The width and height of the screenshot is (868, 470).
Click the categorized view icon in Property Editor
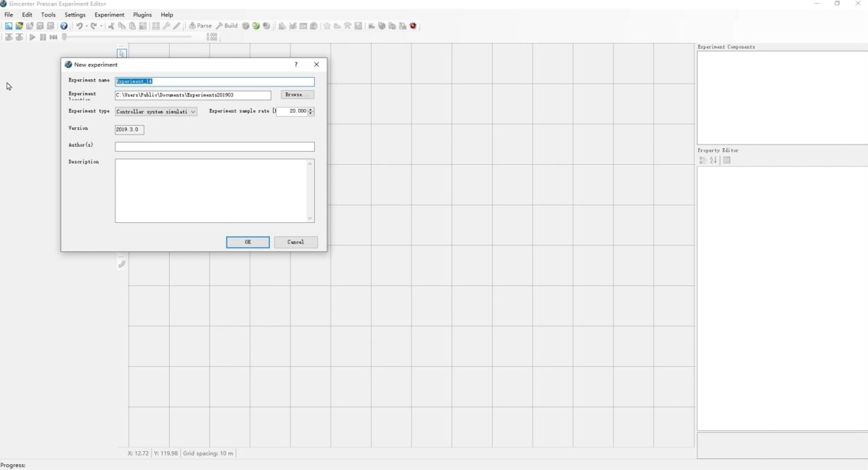coord(703,161)
